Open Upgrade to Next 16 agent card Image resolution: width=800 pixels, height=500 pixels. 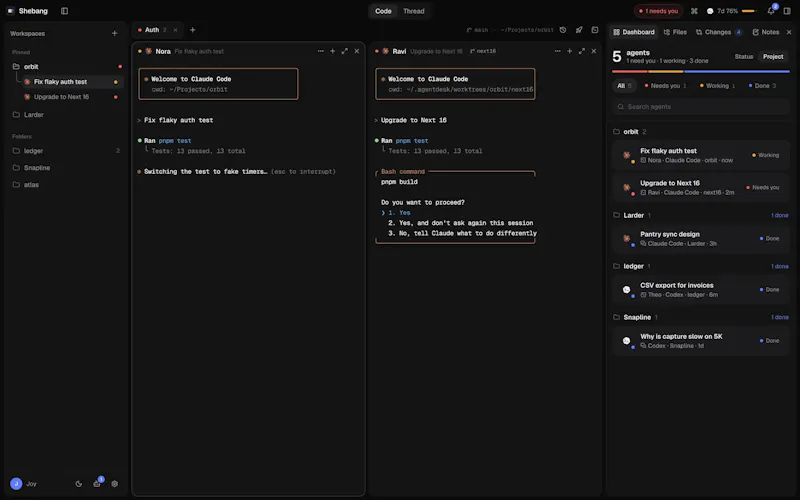coord(701,187)
